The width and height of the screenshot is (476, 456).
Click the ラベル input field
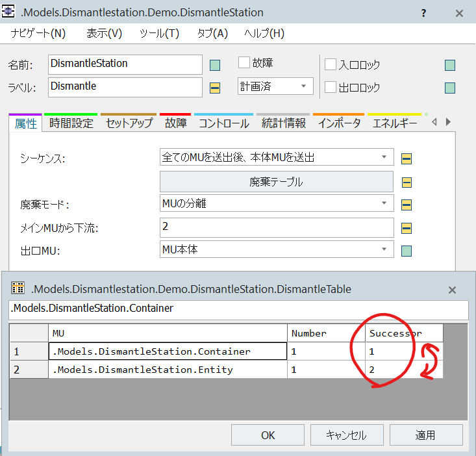tap(125, 87)
